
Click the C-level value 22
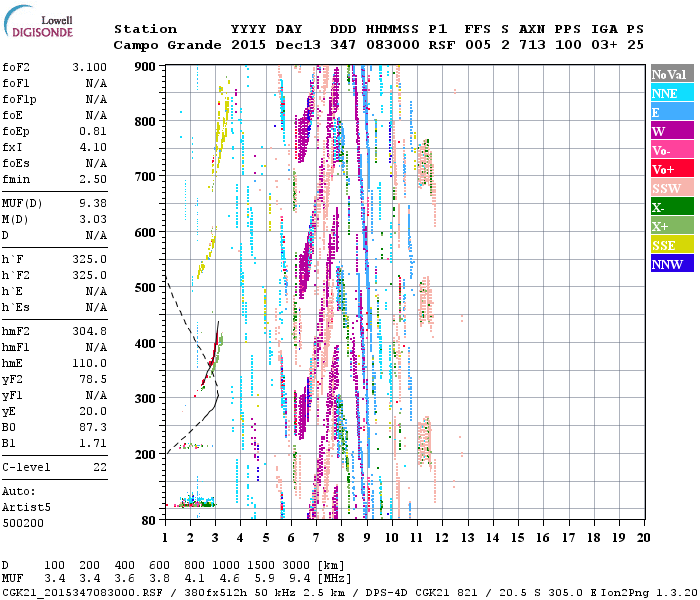[x=100, y=467]
